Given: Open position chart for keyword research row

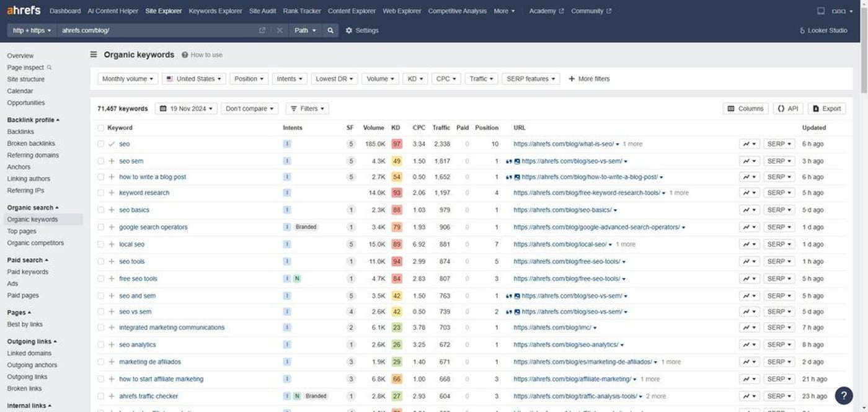Looking at the screenshot, I should [x=750, y=193].
